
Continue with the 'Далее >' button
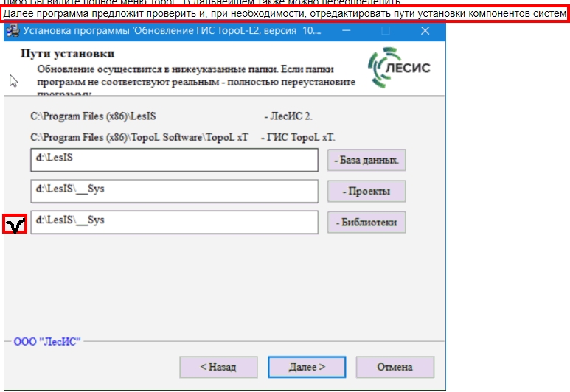click(x=307, y=367)
